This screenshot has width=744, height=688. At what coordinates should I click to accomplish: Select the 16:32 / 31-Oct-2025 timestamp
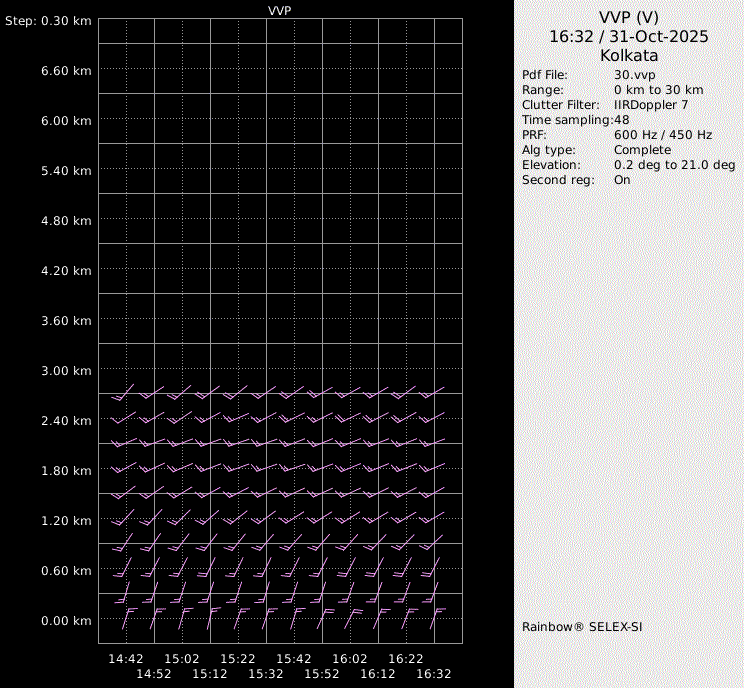coord(628,36)
